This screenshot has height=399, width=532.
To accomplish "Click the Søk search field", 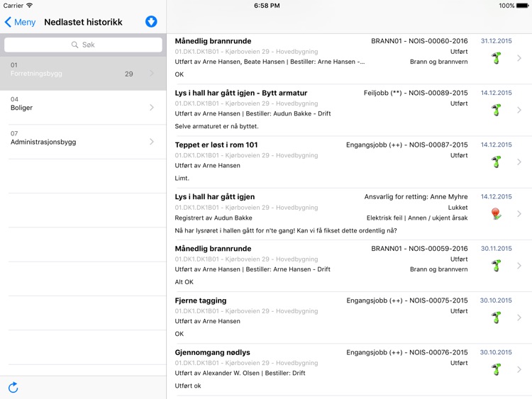I will coord(83,45).
